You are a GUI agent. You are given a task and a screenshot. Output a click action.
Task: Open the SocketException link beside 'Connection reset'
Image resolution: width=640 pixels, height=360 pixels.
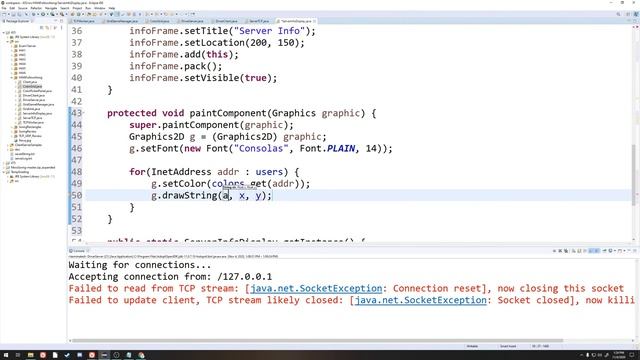tap(316, 288)
